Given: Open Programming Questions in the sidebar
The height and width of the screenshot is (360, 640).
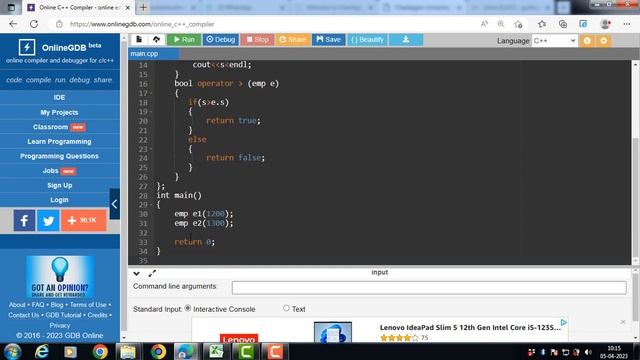Looking at the screenshot, I should [60, 156].
